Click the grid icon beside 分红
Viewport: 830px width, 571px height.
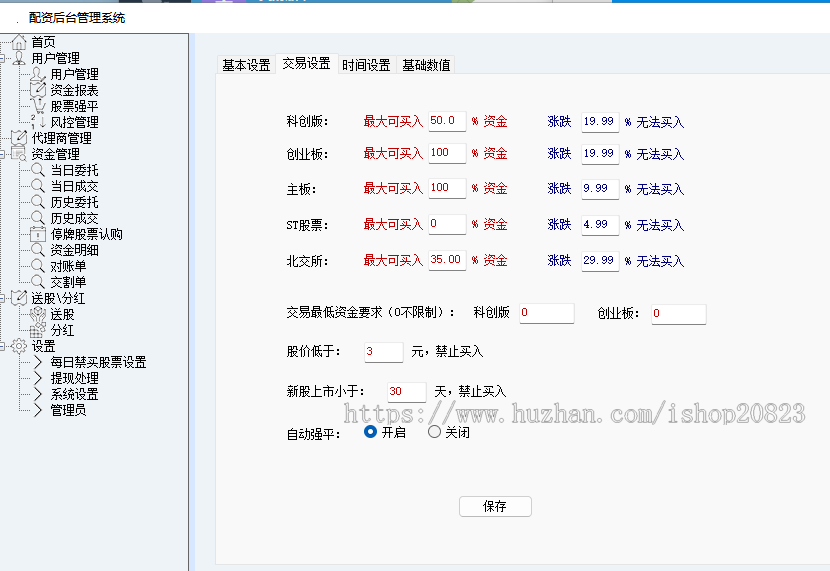pos(38,330)
